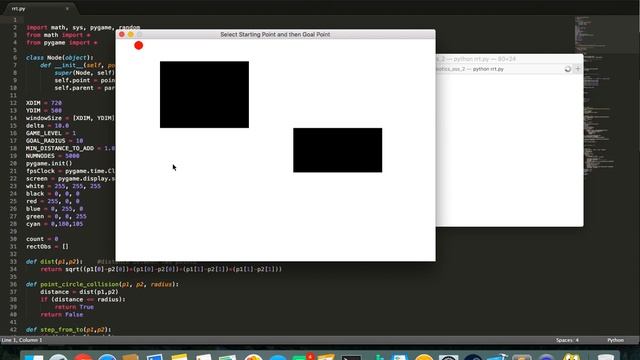Place cursor on the 'XDIM = 720' line

point(44,103)
